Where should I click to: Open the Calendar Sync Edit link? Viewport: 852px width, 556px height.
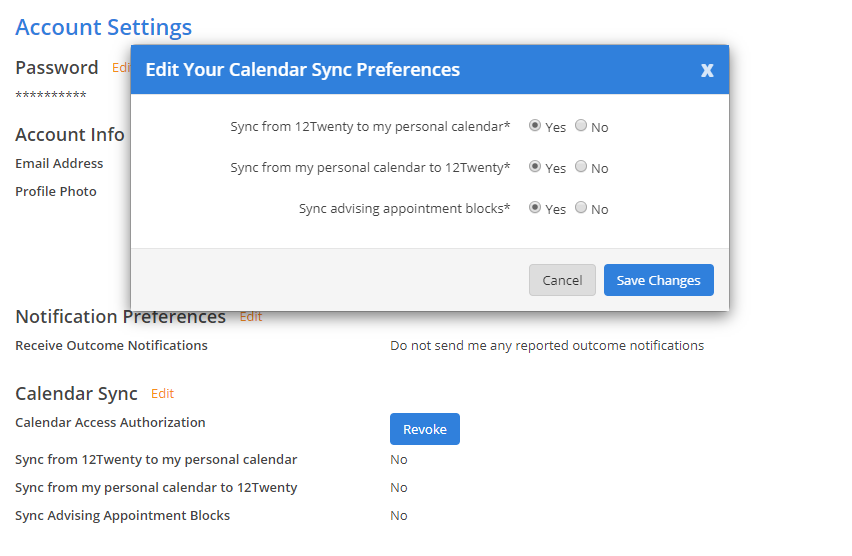(162, 394)
